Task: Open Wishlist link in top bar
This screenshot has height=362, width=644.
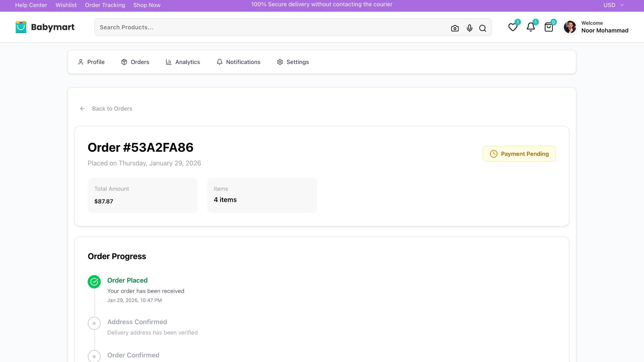Action: point(66,5)
